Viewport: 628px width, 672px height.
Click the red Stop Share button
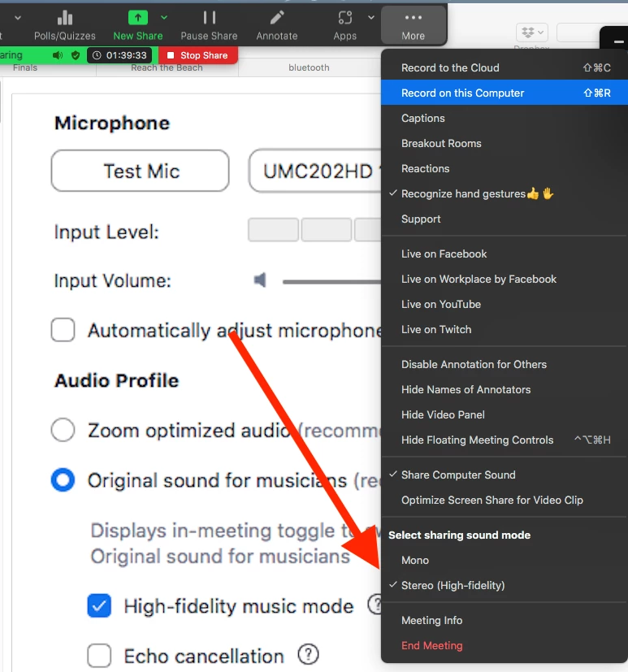[x=198, y=55]
